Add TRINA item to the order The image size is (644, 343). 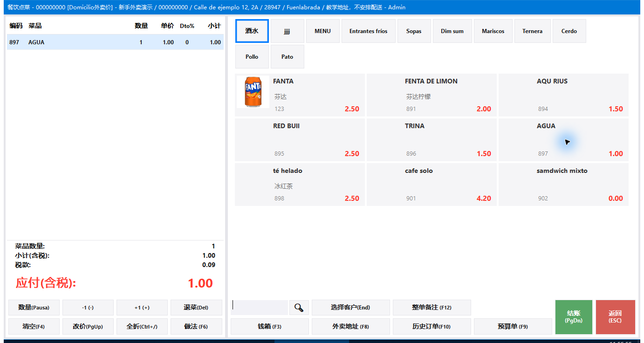[x=432, y=140]
